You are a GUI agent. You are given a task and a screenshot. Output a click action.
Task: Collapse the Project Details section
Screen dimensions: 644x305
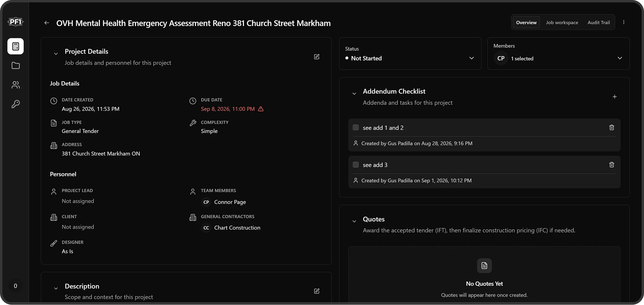pos(56,54)
